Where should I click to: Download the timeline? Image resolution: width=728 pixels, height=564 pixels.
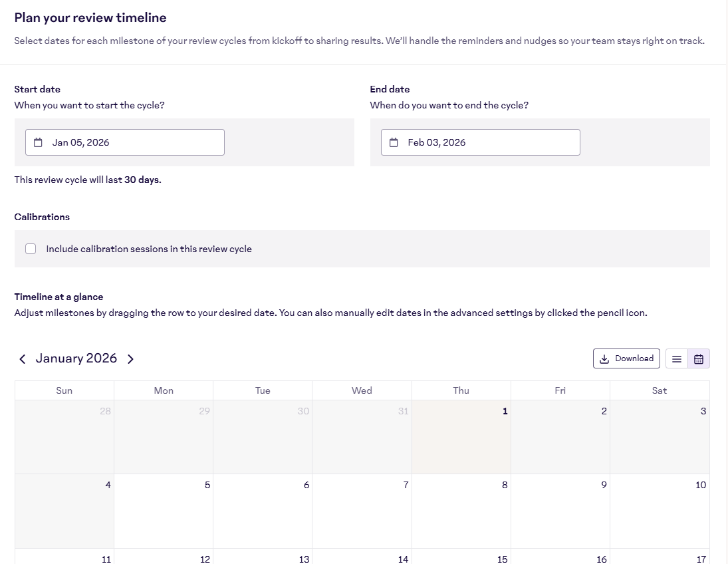pyautogui.click(x=626, y=358)
